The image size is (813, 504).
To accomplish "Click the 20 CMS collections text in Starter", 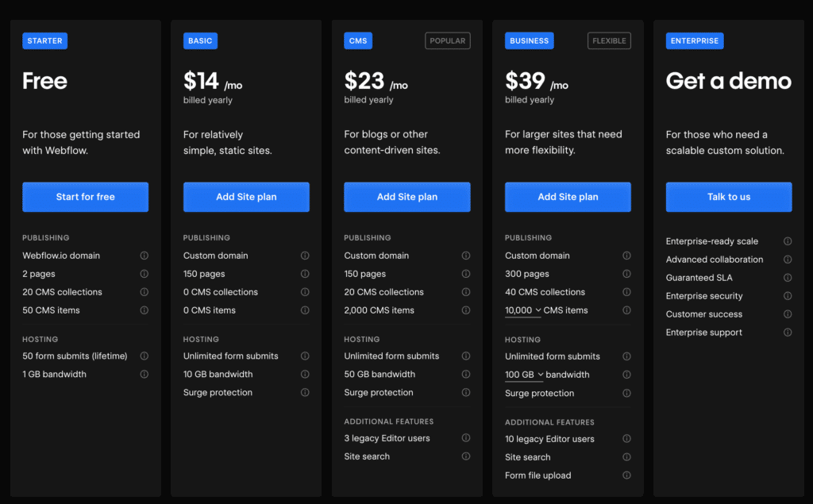I will [62, 292].
